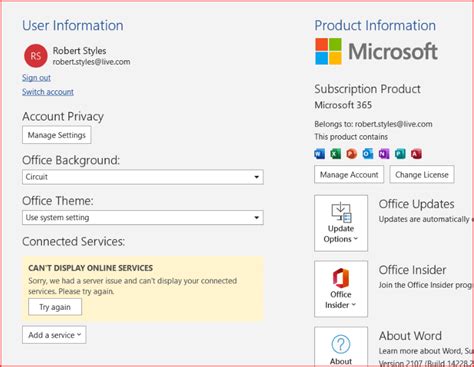Click the User Information heading
The width and height of the screenshot is (474, 367).
(73, 26)
